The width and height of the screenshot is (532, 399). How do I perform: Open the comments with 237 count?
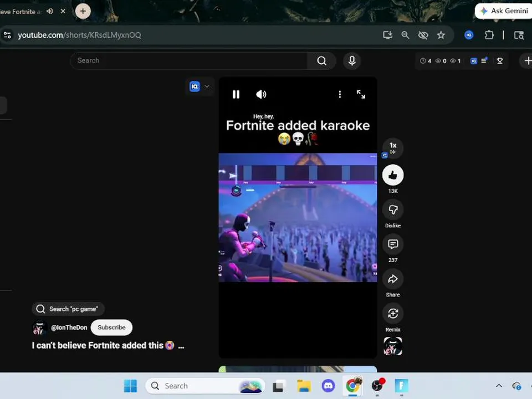coord(393,244)
